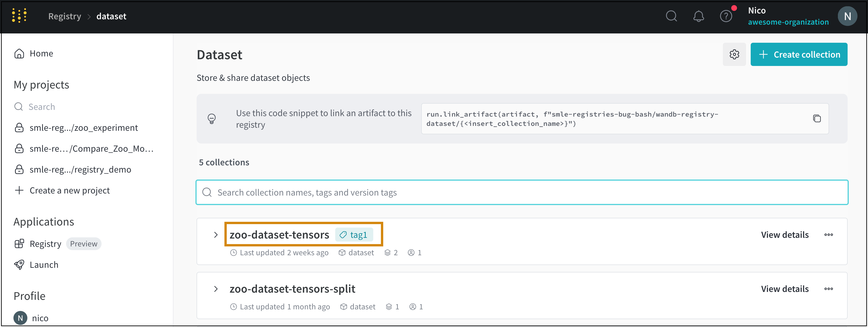Open Launch from the Applications section
The width and height of the screenshot is (868, 327).
tap(44, 265)
